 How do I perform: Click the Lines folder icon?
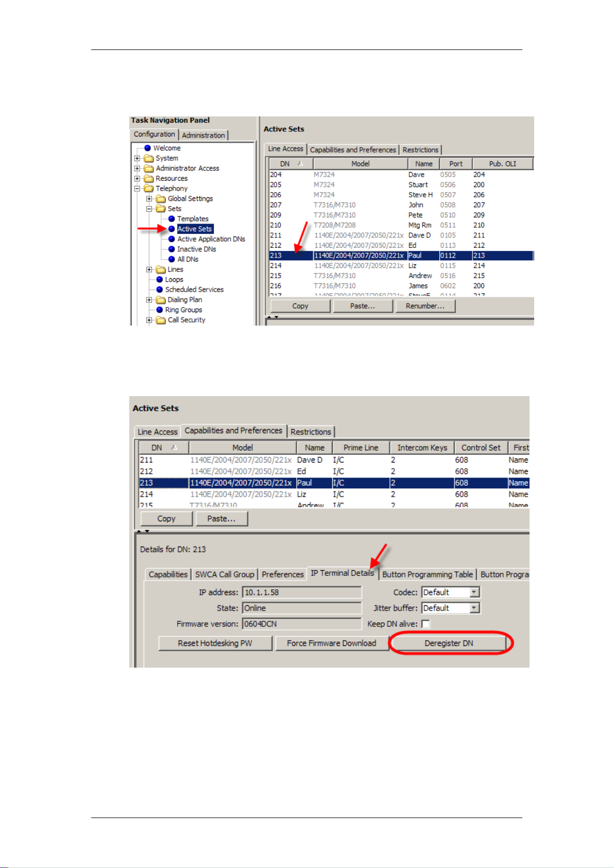click(x=161, y=269)
